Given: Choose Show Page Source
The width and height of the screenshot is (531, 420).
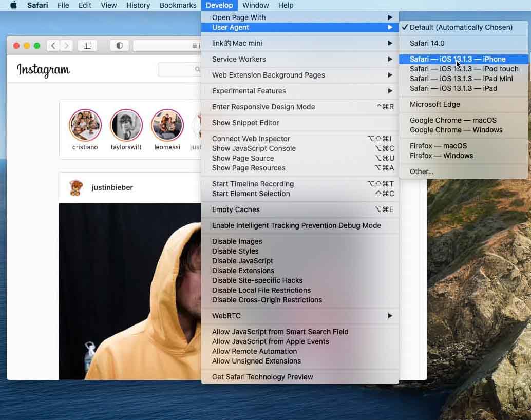Looking at the screenshot, I should coord(300,159).
